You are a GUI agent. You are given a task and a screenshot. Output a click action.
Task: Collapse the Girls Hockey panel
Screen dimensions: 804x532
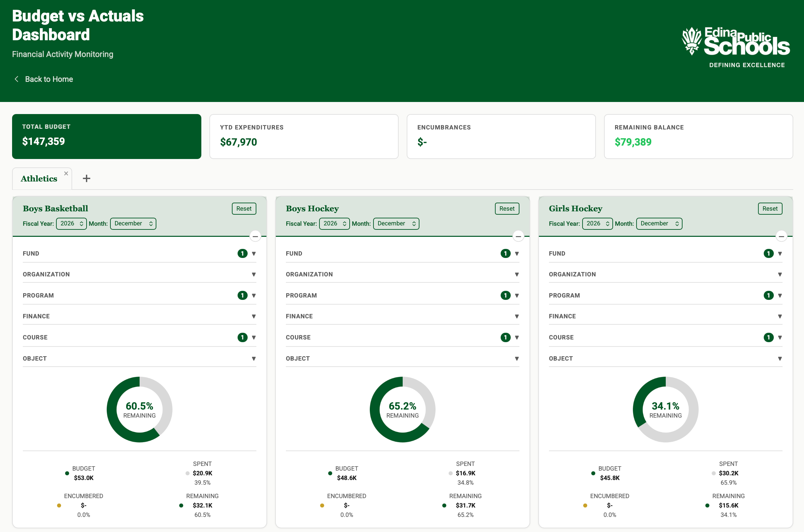pyautogui.click(x=781, y=236)
